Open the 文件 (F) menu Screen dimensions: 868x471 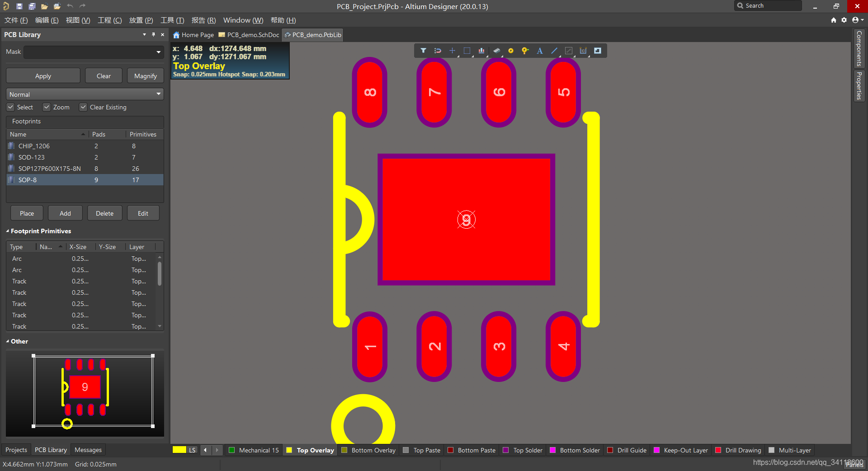coord(16,20)
